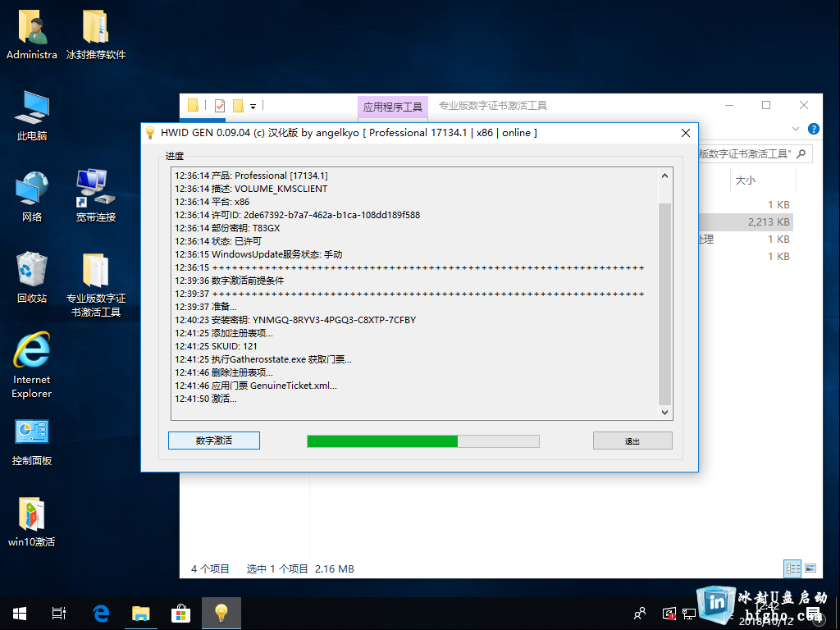Click the 大小 column header in Explorer
The image size is (840, 630).
[x=763, y=180]
